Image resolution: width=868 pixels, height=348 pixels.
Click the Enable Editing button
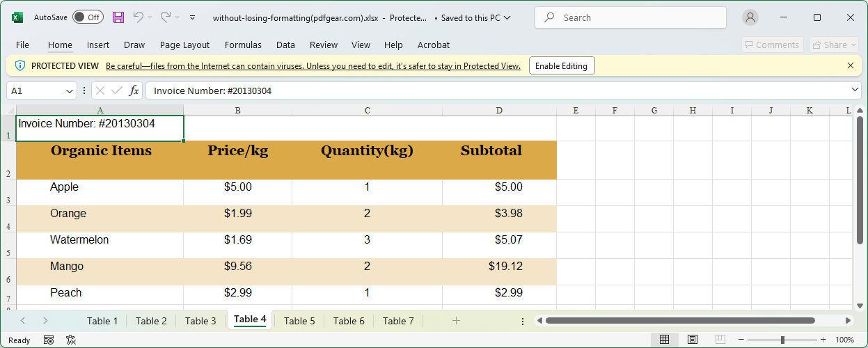[561, 66]
